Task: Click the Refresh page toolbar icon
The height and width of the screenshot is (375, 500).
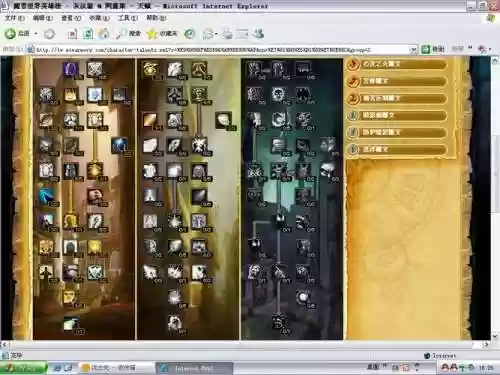Action: (88, 33)
